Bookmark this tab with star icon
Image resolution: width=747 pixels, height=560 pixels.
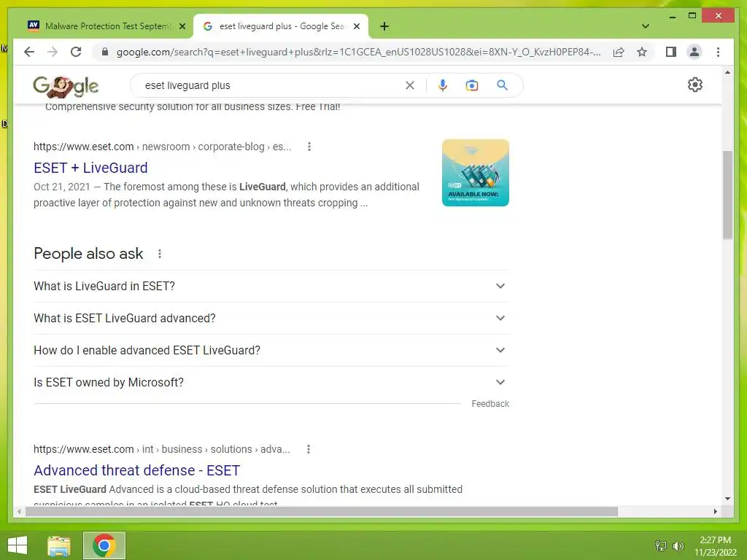point(642,52)
